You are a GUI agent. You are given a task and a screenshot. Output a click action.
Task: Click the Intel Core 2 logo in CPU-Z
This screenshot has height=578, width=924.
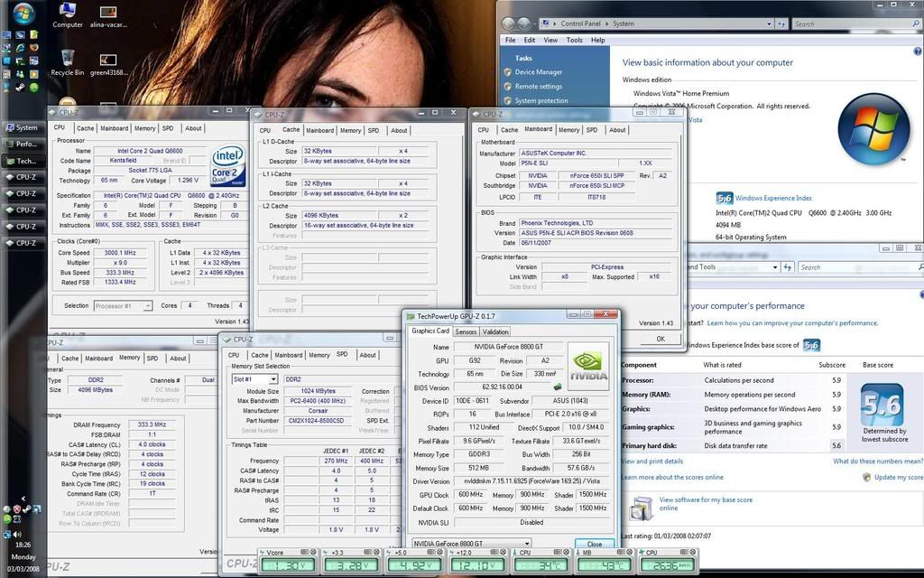(228, 166)
